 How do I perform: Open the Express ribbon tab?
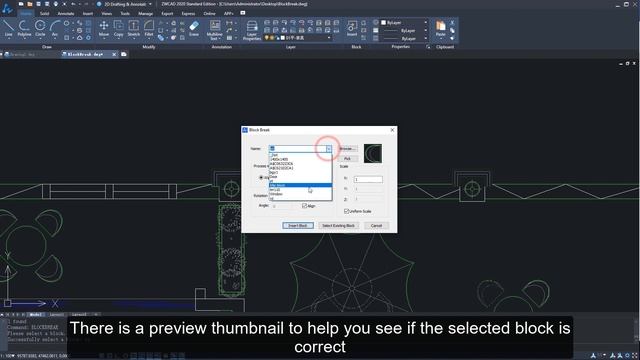[x=188, y=13]
